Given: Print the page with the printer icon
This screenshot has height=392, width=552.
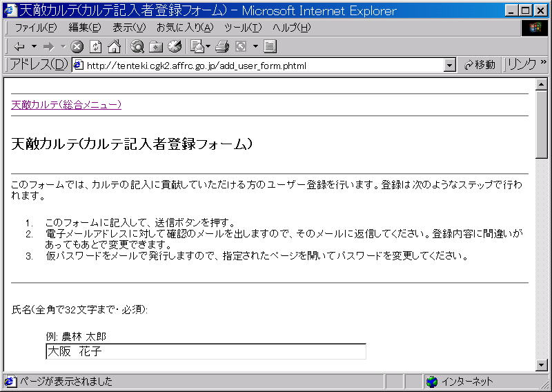Looking at the screenshot, I should coord(221,47).
